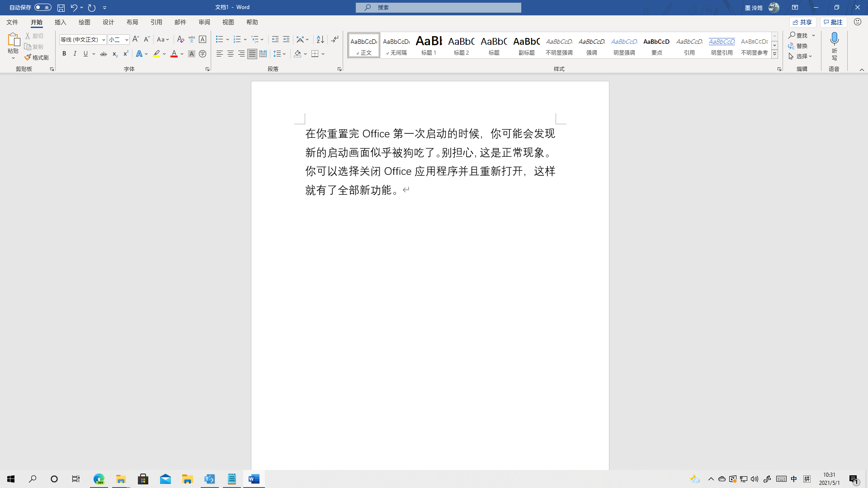
Task: Click the Save icon in title bar
Action: 61,8
